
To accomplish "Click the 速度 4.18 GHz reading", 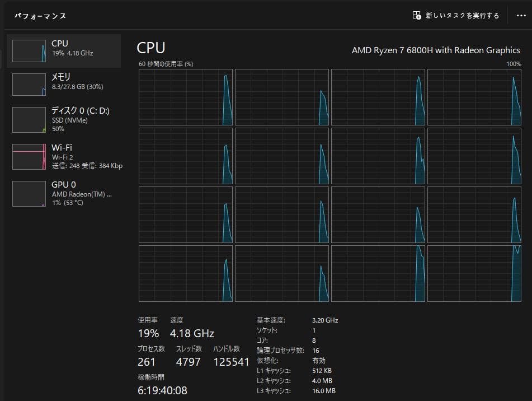I will (x=191, y=333).
